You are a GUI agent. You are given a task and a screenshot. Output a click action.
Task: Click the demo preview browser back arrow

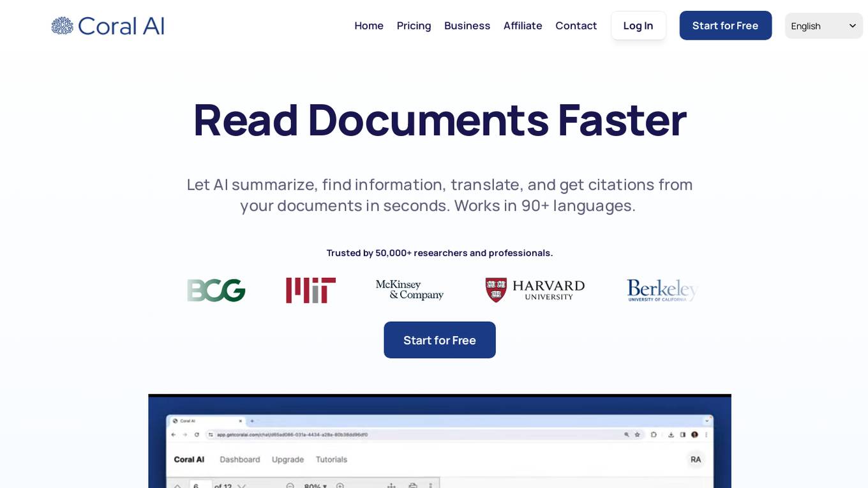tap(174, 434)
